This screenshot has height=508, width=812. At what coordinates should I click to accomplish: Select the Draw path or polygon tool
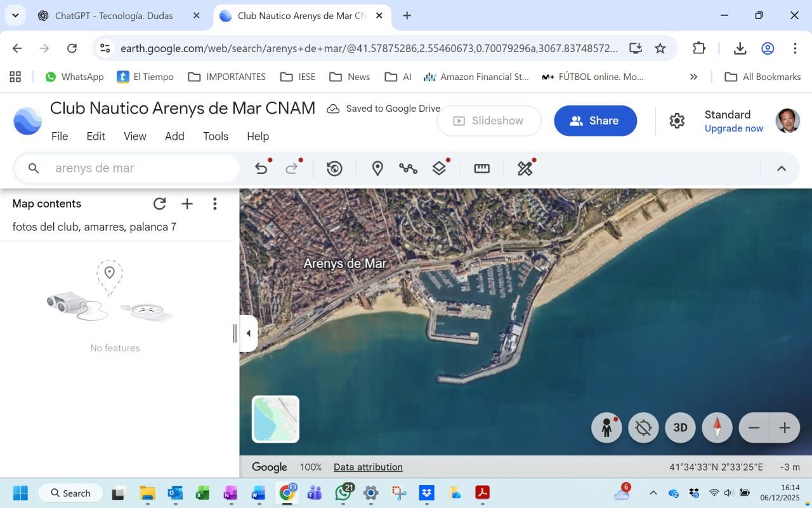408,168
